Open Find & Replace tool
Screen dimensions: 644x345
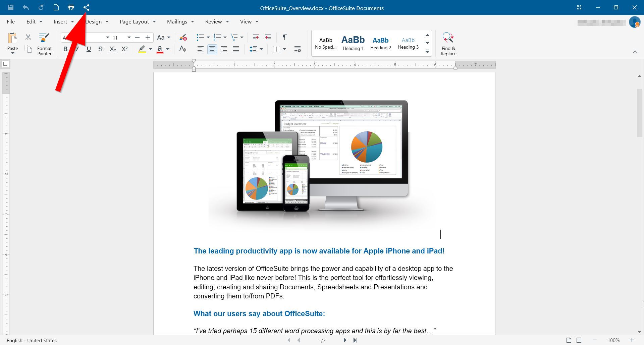click(x=448, y=44)
